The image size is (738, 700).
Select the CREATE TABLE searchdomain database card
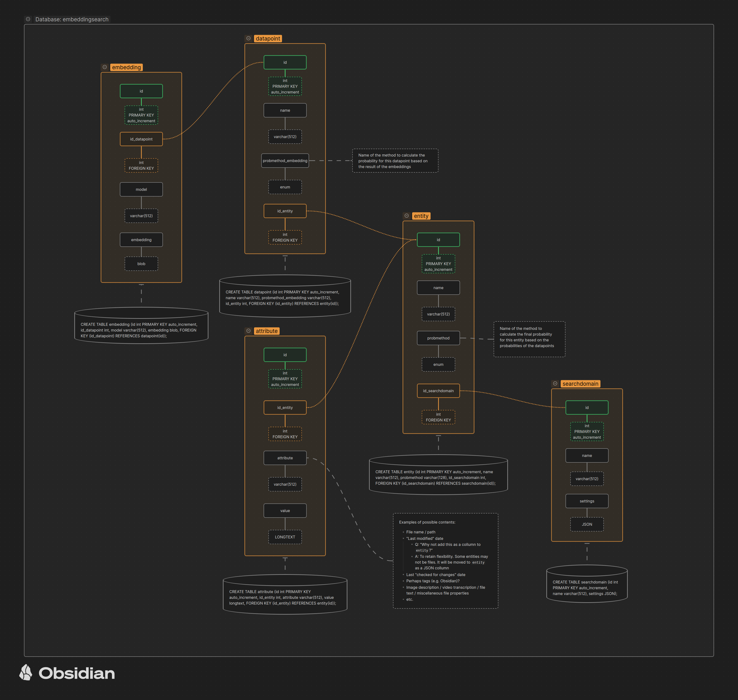point(587,587)
